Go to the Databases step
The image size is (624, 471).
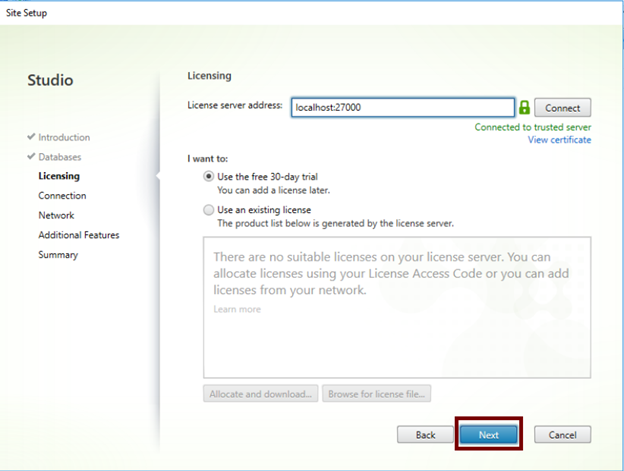point(60,157)
